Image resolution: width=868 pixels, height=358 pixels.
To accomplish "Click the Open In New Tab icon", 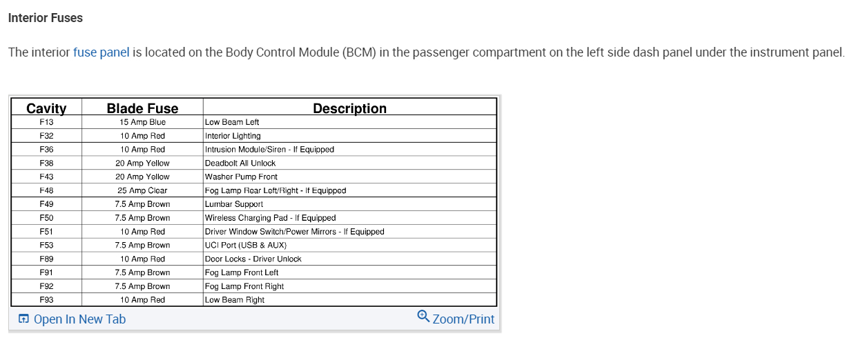I will tap(23, 319).
